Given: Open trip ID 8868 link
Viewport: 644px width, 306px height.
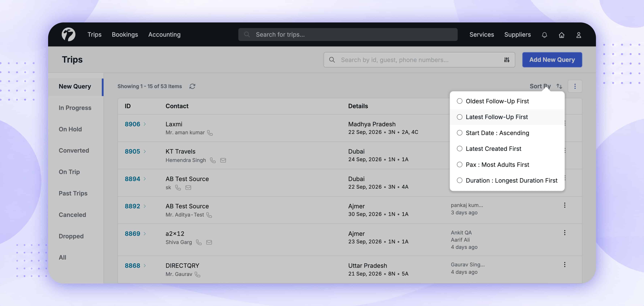Looking at the screenshot, I should coord(133,266).
